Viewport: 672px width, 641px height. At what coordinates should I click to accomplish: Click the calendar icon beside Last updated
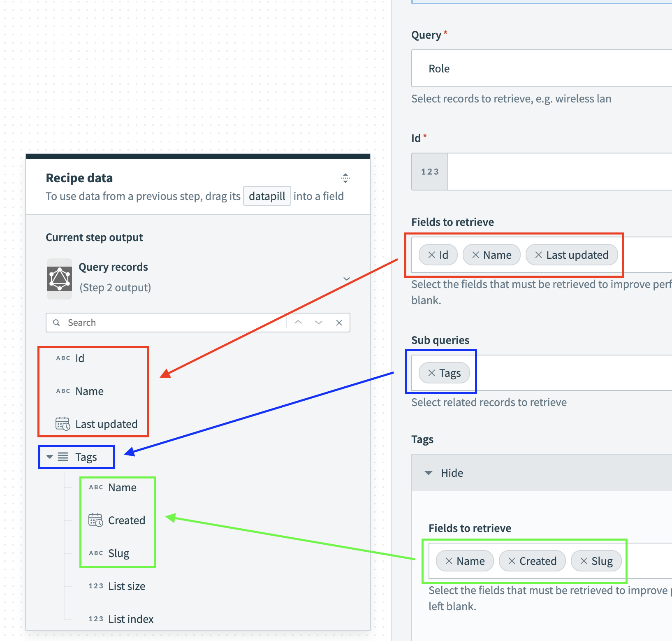point(62,424)
